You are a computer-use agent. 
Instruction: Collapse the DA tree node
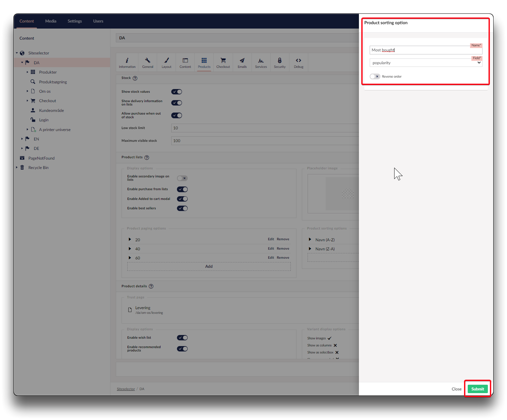[x=22, y=62]
